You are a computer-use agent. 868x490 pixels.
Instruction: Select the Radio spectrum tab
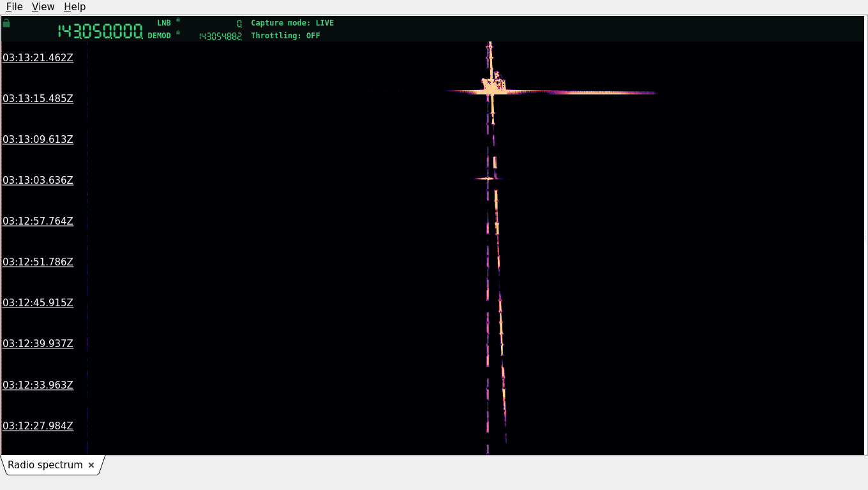[x=45, y=465]
